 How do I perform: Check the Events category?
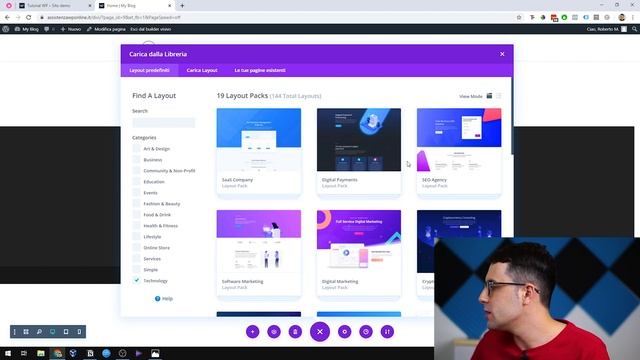point(136,193)
